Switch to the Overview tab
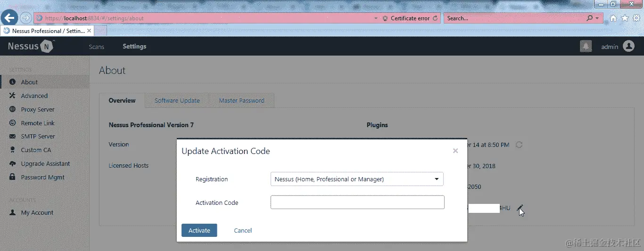This screenshot has width=644, height=251. (x=122, y=100)
